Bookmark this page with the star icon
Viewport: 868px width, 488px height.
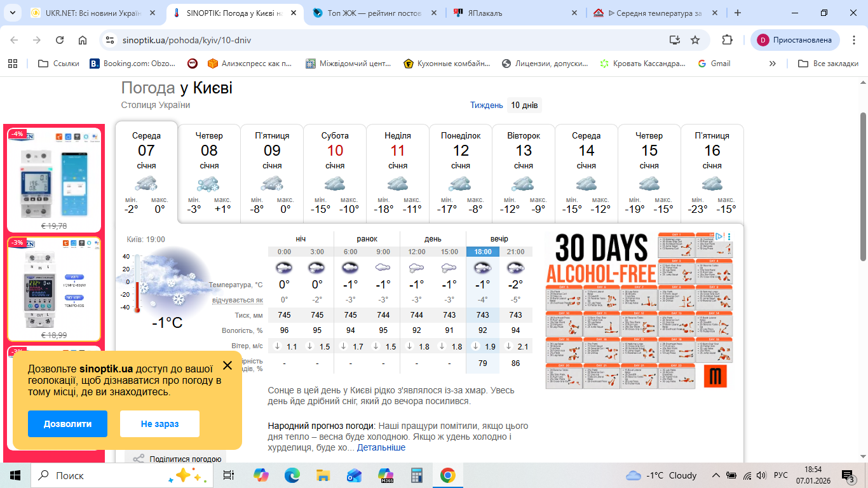pyautogui.click(x=695, y=40)
